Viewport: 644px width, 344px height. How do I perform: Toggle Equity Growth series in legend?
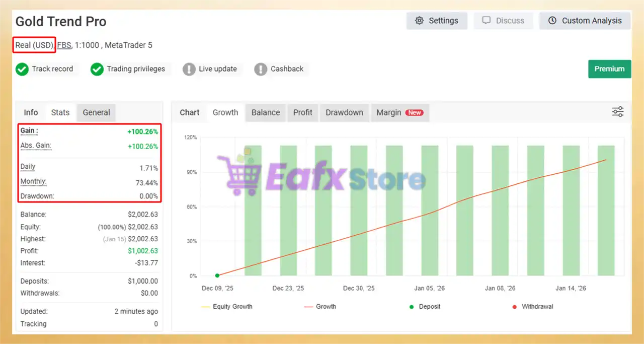(226, 306)
